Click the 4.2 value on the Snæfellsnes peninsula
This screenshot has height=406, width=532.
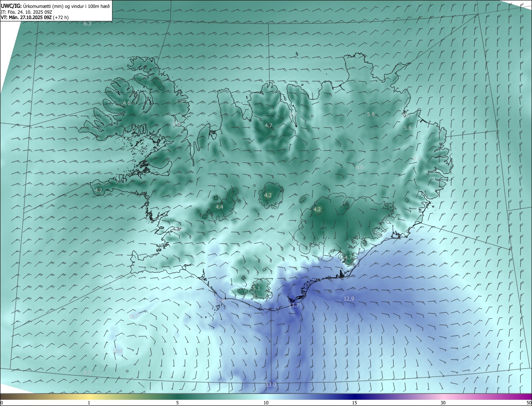pyautogui.click(x=99, y=190)
